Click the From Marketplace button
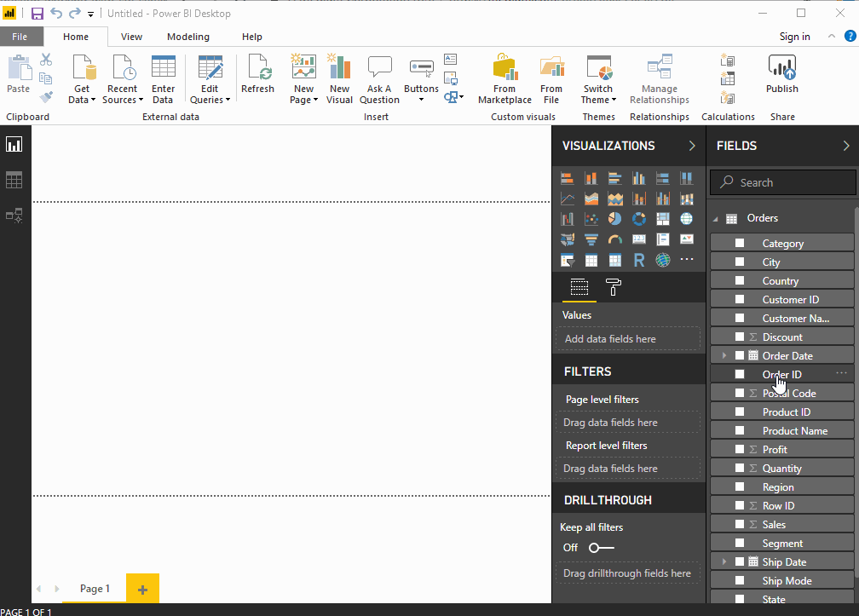Viewport: 859px width, 616px height. point(504,79)
